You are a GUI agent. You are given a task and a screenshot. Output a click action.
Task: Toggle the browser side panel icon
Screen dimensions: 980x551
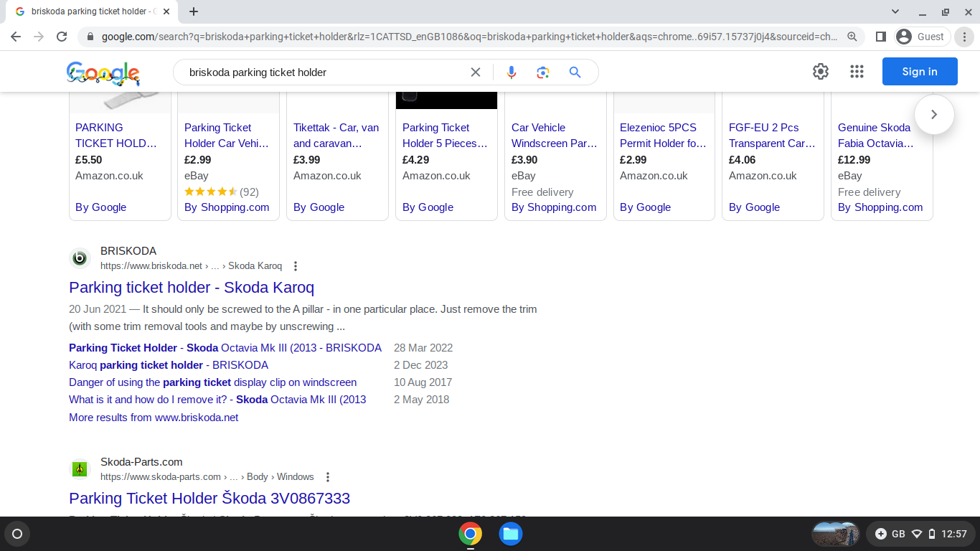[881, 37]
